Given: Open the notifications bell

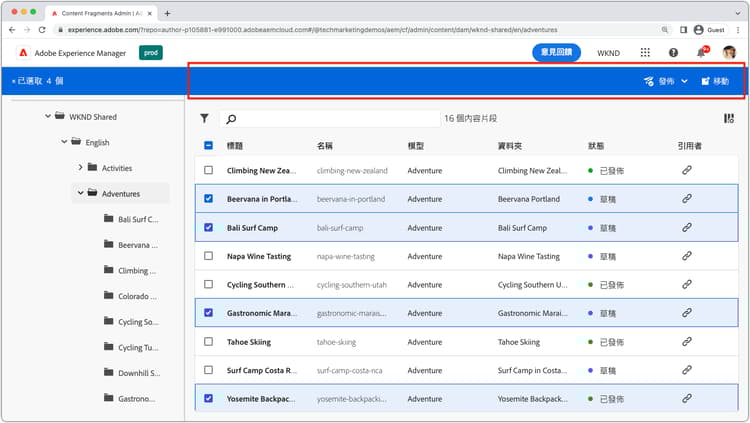Looking at the screenshot, I should coord(702,52).
